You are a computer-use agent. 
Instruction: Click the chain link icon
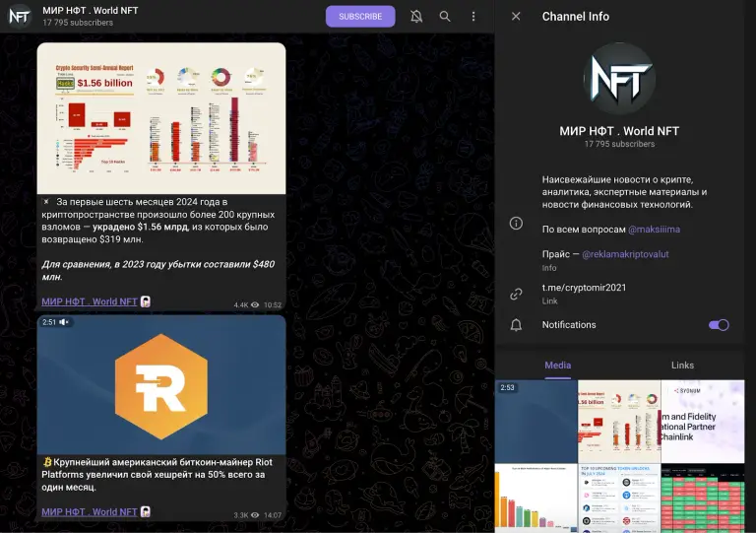coord(516,294)
